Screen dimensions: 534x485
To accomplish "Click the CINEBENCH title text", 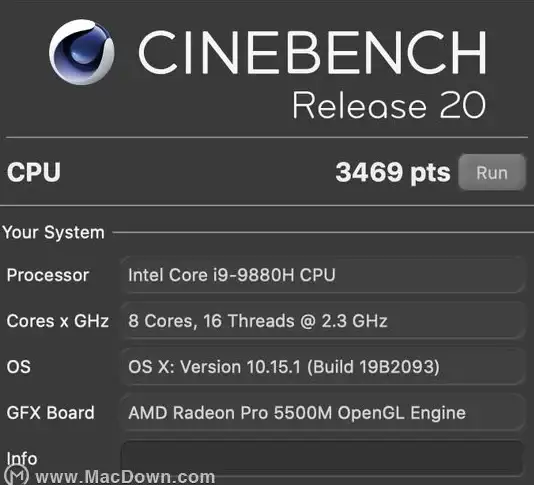I will [313, 52].
